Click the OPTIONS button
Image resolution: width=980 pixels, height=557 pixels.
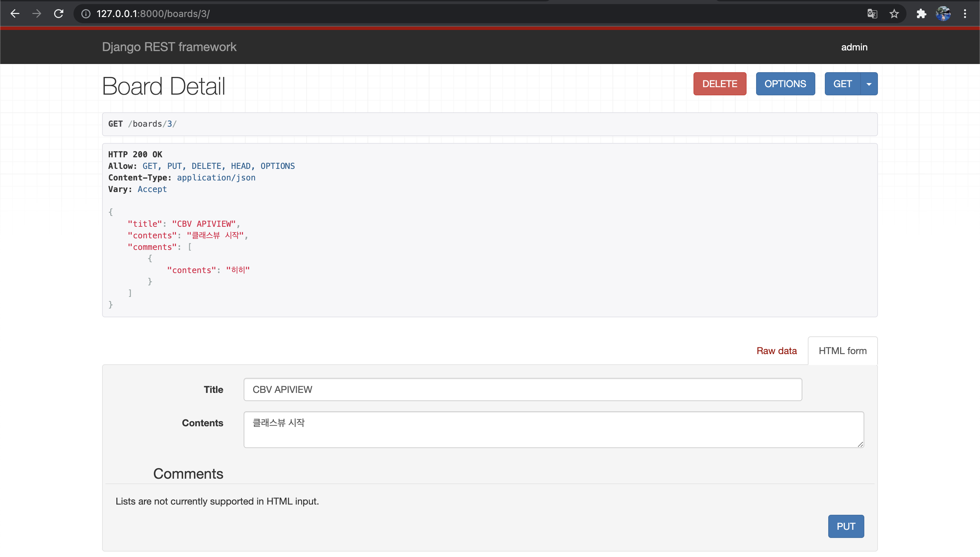(785, 84)
